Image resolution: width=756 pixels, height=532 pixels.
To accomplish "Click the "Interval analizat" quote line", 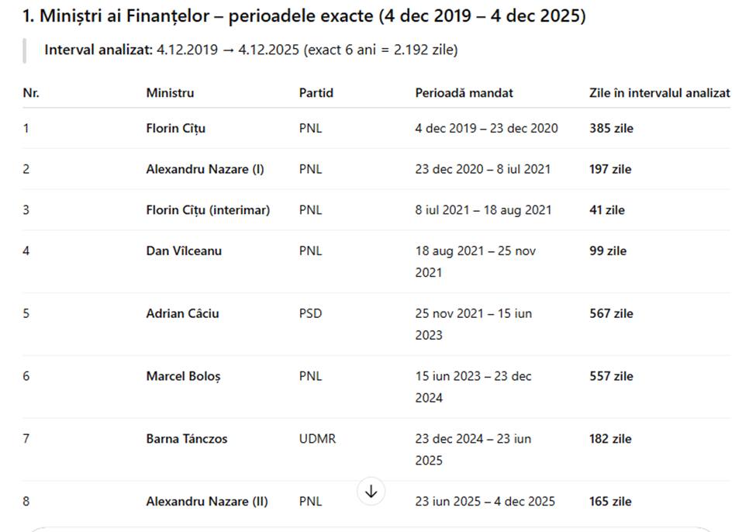I will [250, 50].
